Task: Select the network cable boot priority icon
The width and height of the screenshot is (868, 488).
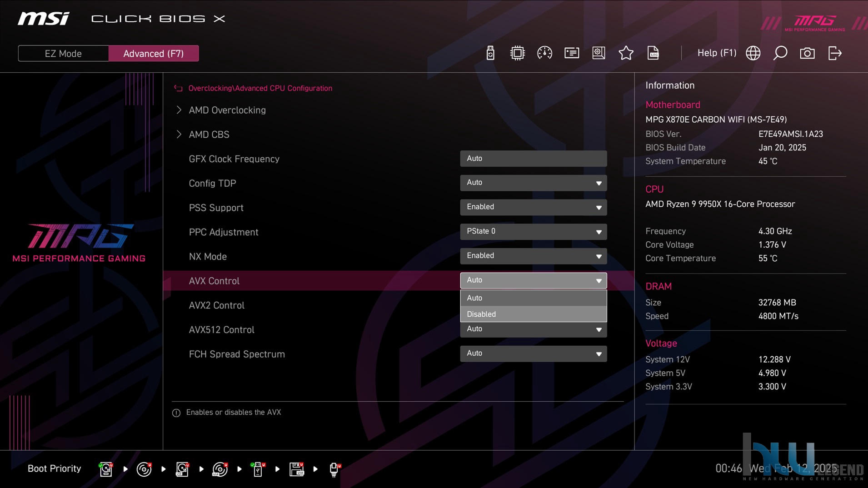Action: click(x=334, y=469)
